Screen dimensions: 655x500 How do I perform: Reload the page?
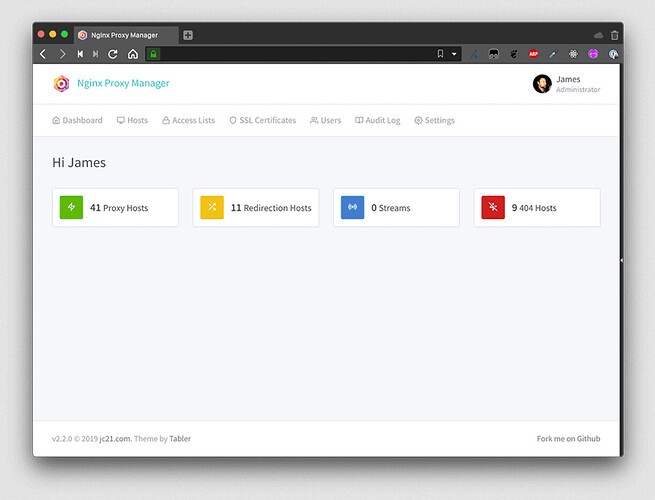(112, 54)
